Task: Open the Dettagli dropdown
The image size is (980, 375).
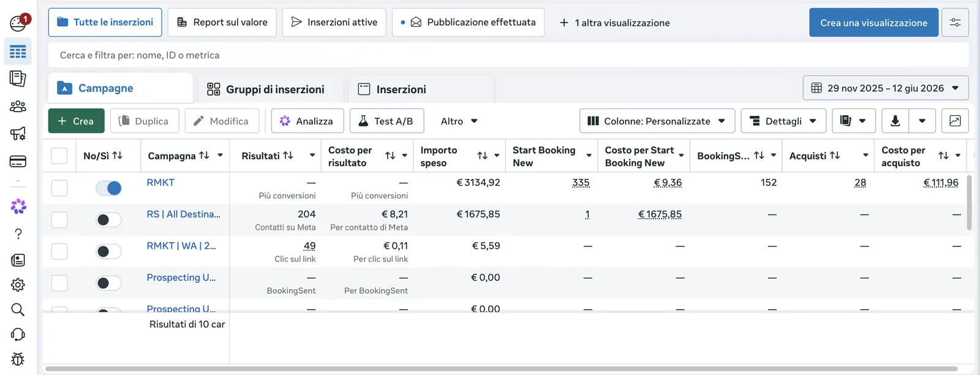Action: point(783,121)
